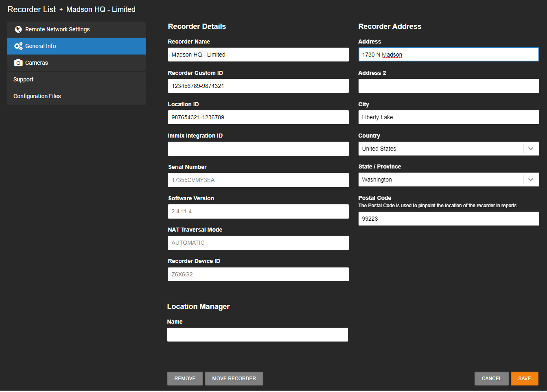Open Remote Network Settings section
Viewport: 547px width, 392px height.
pos(77,30)
